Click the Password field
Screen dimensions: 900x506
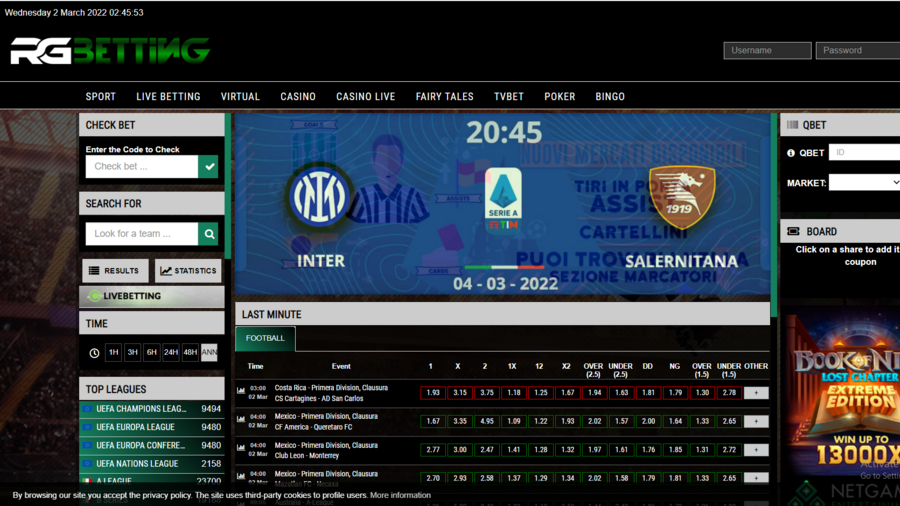tap(858, 50)
